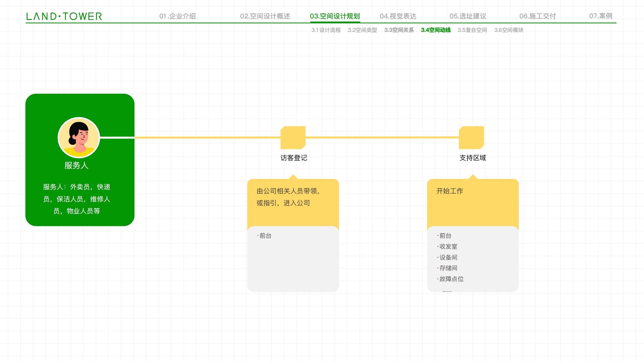Select sub-item 3.1设计流程
Viewport: 644px width, 362px height.
(x=326, y=30)
